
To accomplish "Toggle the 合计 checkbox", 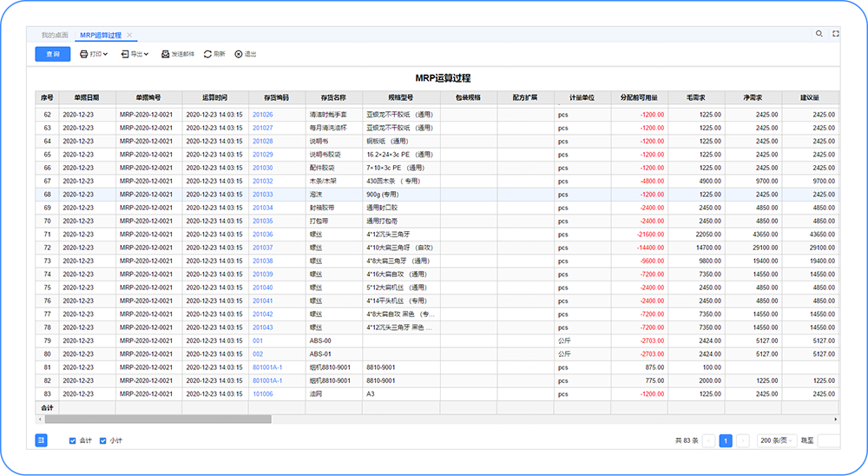I will tap(73, 440).
